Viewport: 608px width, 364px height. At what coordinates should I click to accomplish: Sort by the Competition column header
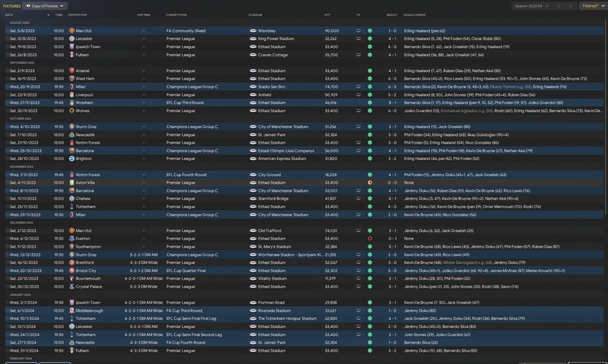(x=176, y=15)
